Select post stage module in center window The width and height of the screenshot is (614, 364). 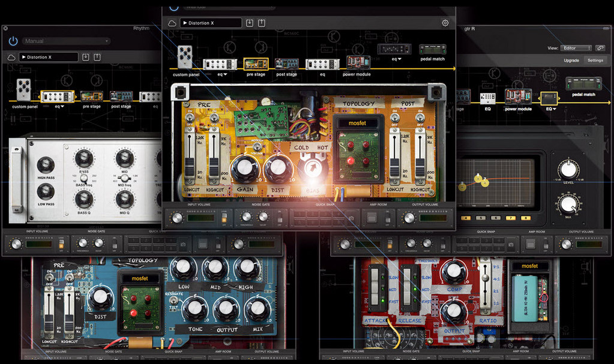tap(287, 64)
